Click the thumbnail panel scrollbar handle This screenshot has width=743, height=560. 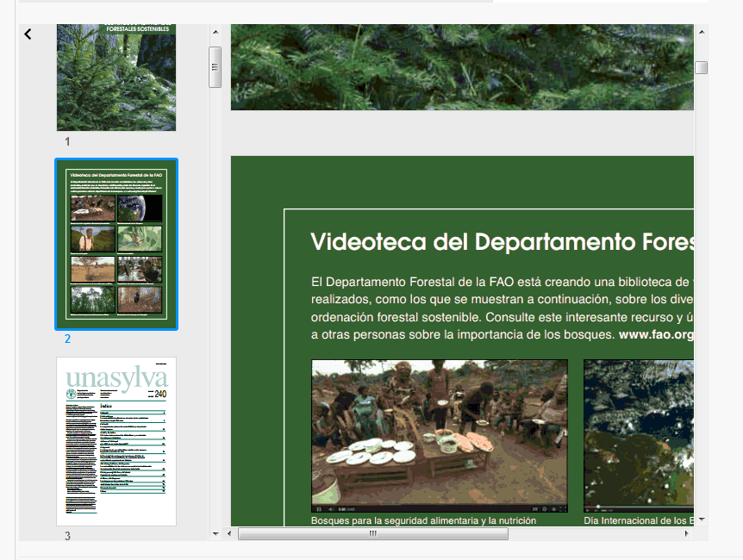click(x=215, y=67)
